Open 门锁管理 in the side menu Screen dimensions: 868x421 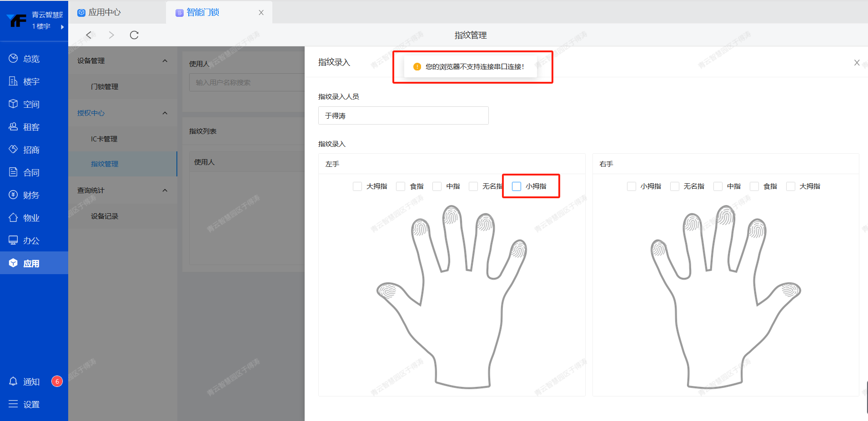click(x=105, y=87)
